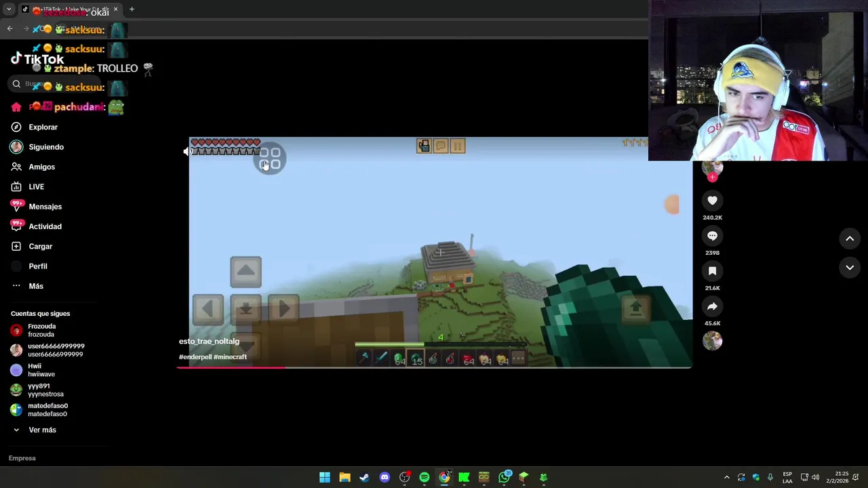Open Chrome from taskbar
Viewport: 868px width, 488px height.
[x=444, y=477]
